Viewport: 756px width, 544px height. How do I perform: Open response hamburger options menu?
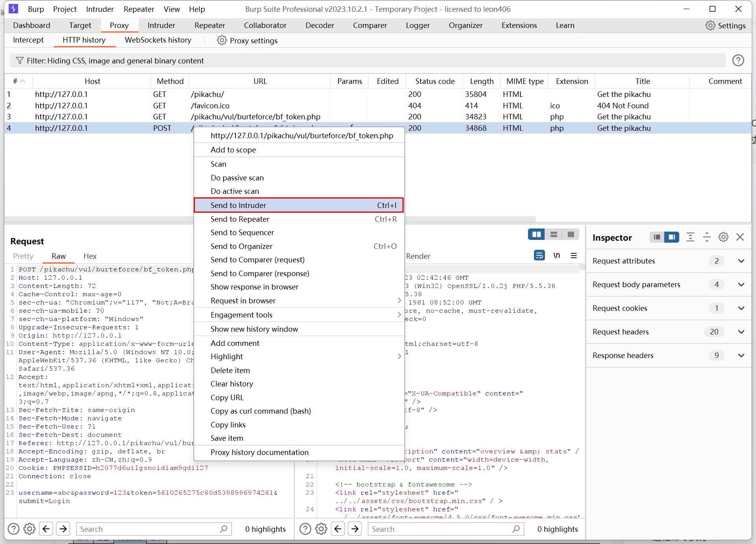574,256
